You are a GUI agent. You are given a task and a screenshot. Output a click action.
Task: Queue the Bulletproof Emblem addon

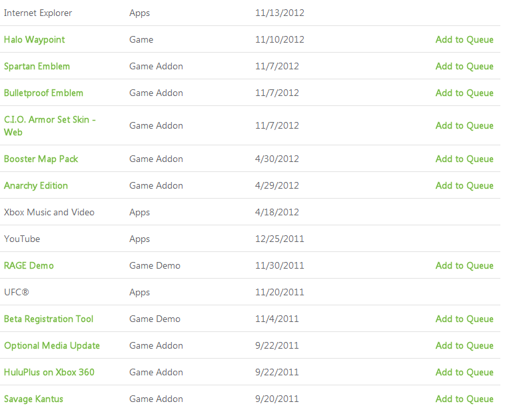pyautogui.click(x=464, y=93)
